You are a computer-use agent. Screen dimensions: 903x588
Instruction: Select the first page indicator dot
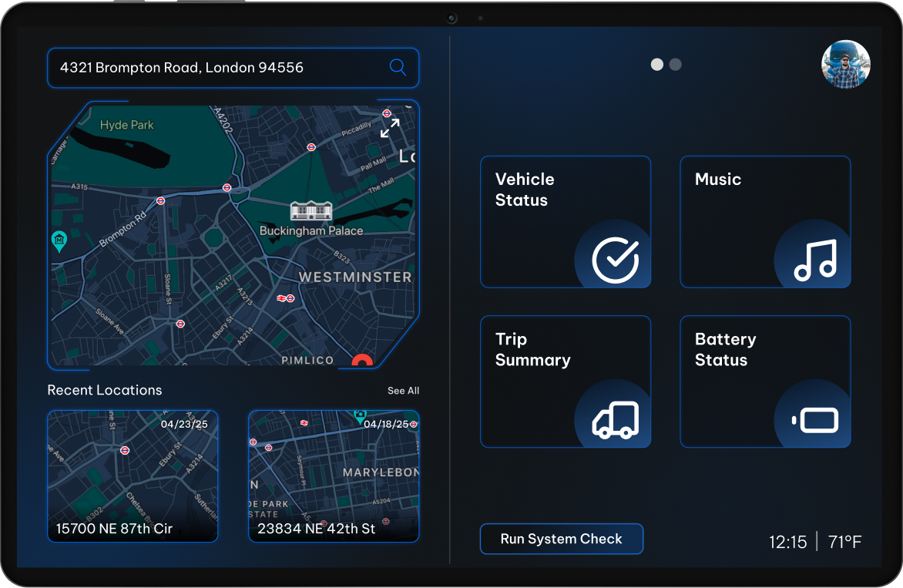tap(656, 64)
